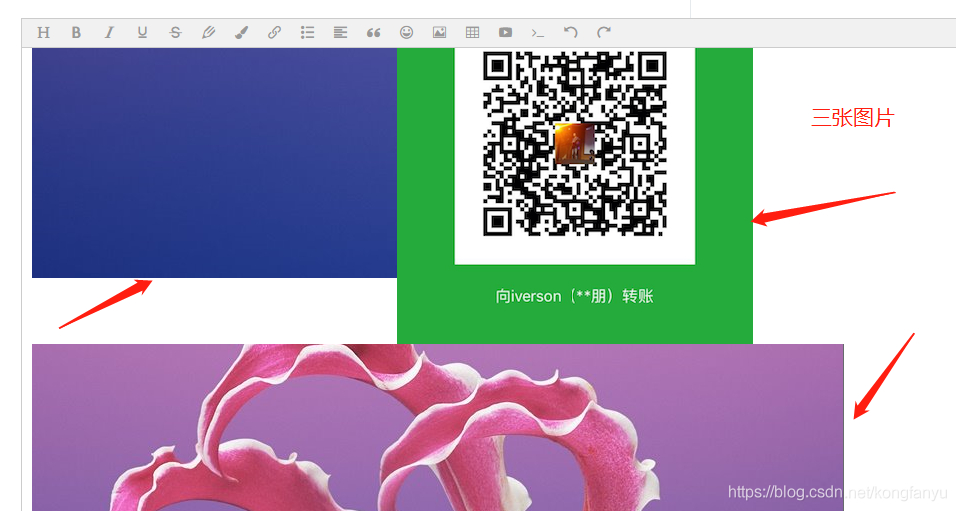Undo the last edit

[571, 32]
